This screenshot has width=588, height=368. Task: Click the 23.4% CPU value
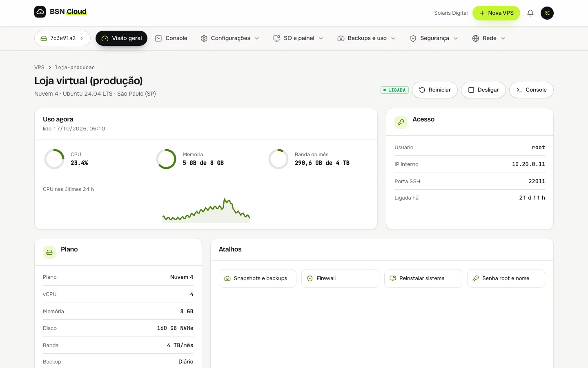click(x=79, y=163)
